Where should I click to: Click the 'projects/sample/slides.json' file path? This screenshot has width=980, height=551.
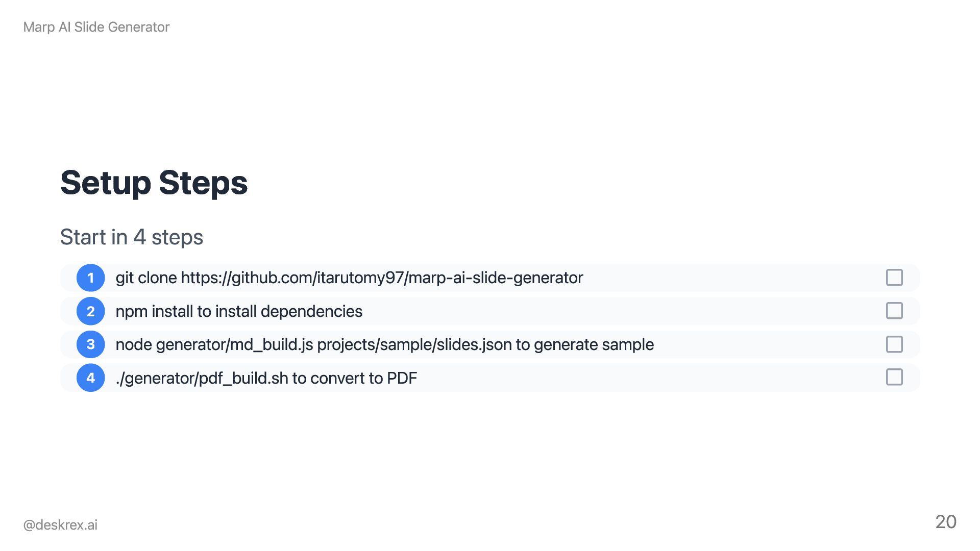click(x=414, y=345)
